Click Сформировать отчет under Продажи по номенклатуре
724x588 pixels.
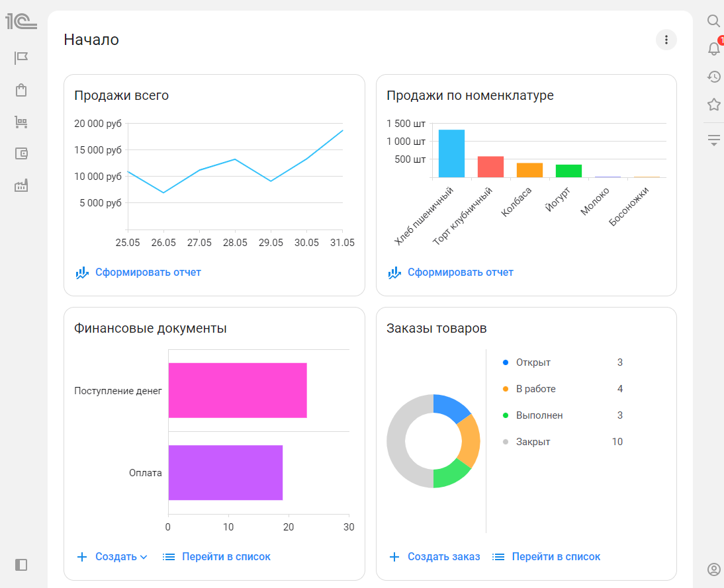tap(450, 273)
